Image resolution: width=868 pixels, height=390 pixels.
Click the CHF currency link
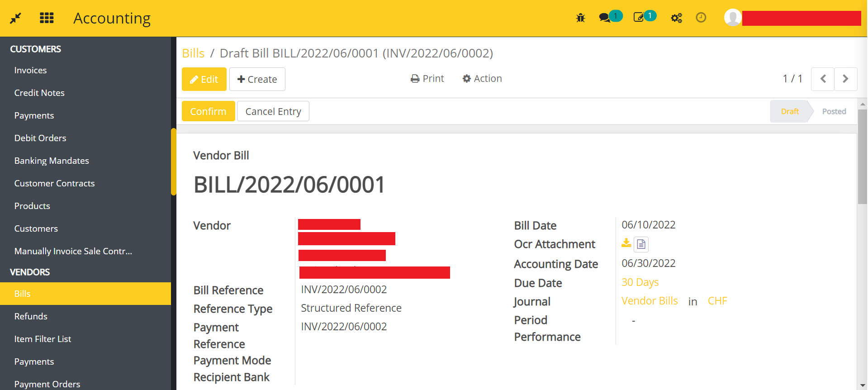tap(717, 301)
